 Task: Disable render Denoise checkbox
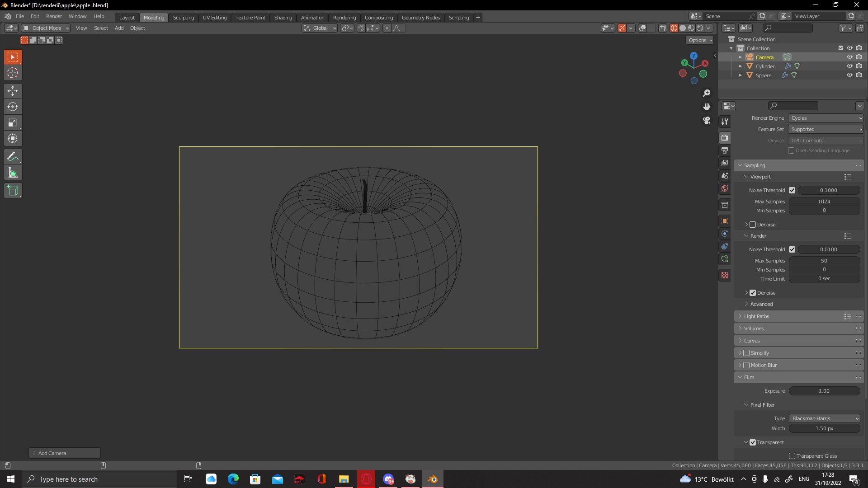point(753,293)
